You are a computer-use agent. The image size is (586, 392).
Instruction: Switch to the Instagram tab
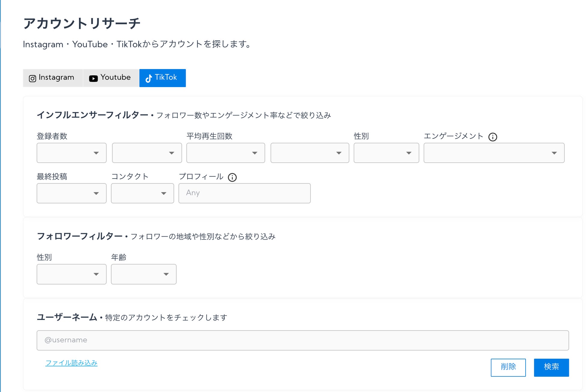[52, 78]
